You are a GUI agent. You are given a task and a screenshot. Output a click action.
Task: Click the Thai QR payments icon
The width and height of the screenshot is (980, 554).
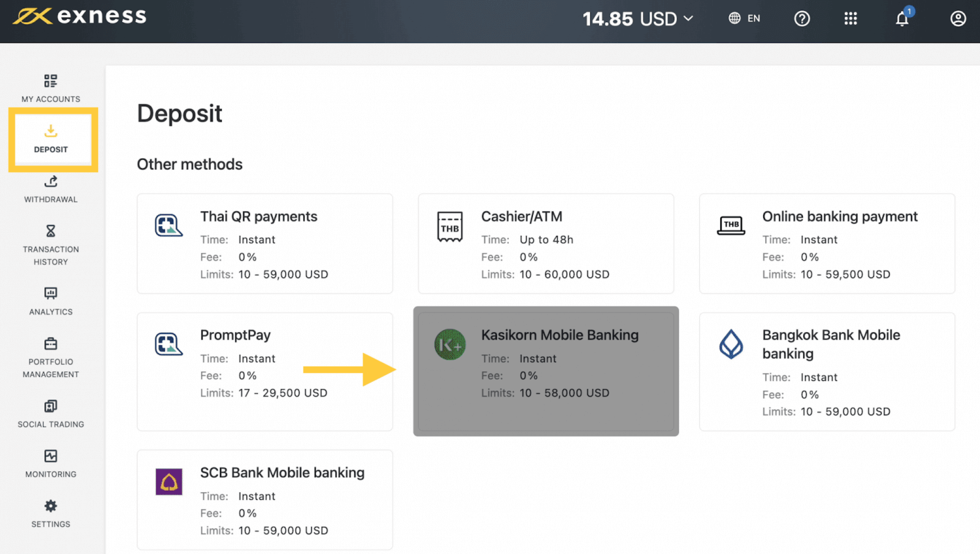coord(168,226)
